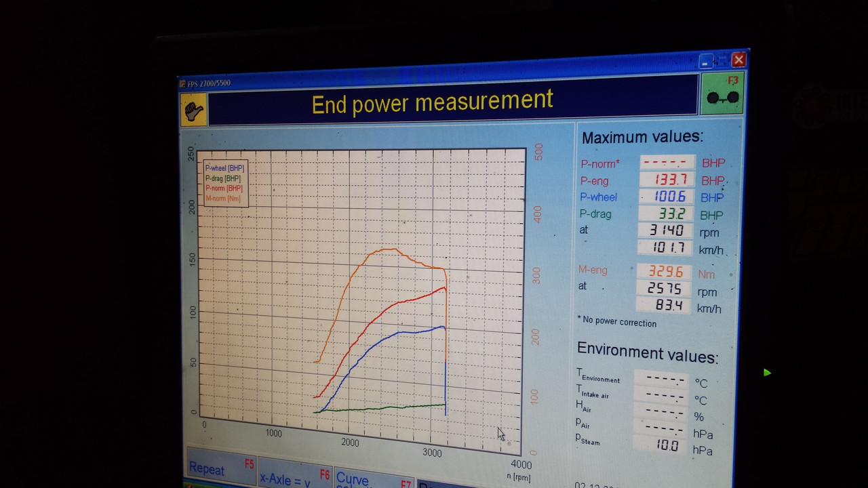Click the FPS 2700/5500 window title text
The image size is (868, 488).
coord(209,83)
